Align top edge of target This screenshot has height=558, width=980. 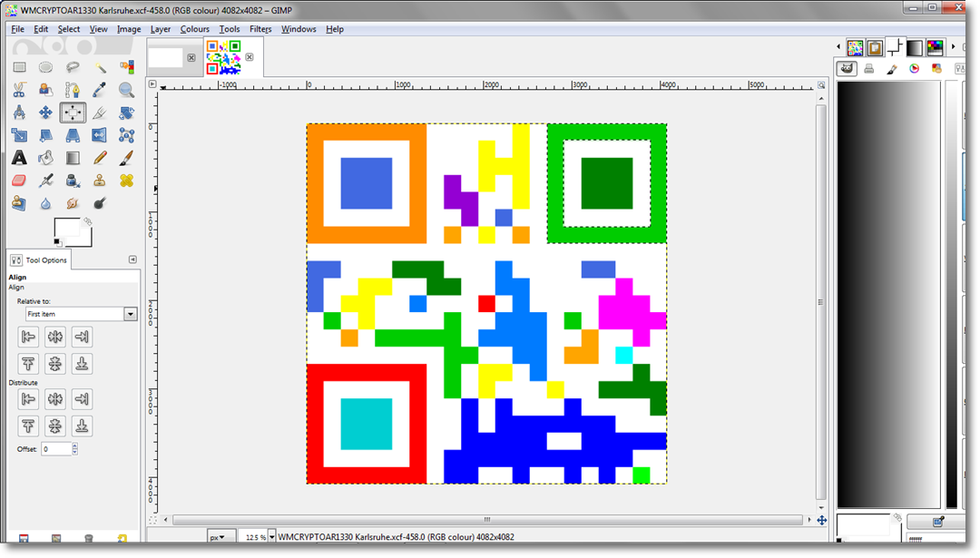(x=28, y=364)
